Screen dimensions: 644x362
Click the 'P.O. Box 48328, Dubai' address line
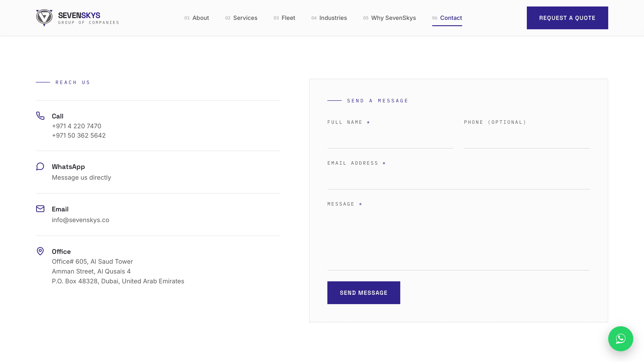(118, 281)
